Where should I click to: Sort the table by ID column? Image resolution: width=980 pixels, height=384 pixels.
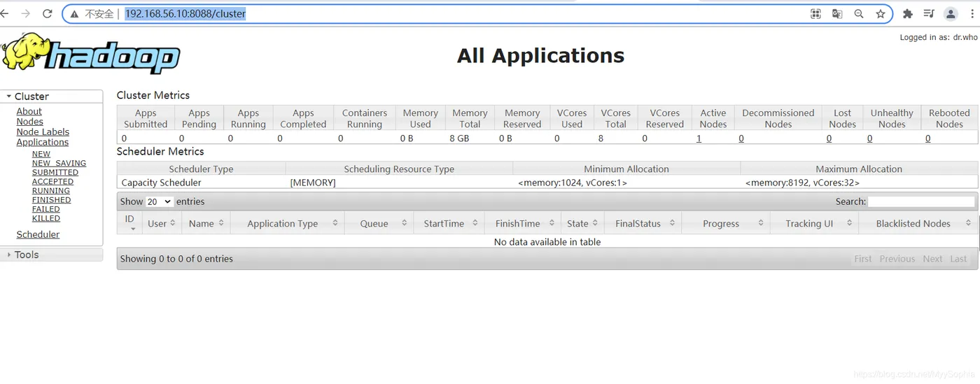click(x=129, y=223)
